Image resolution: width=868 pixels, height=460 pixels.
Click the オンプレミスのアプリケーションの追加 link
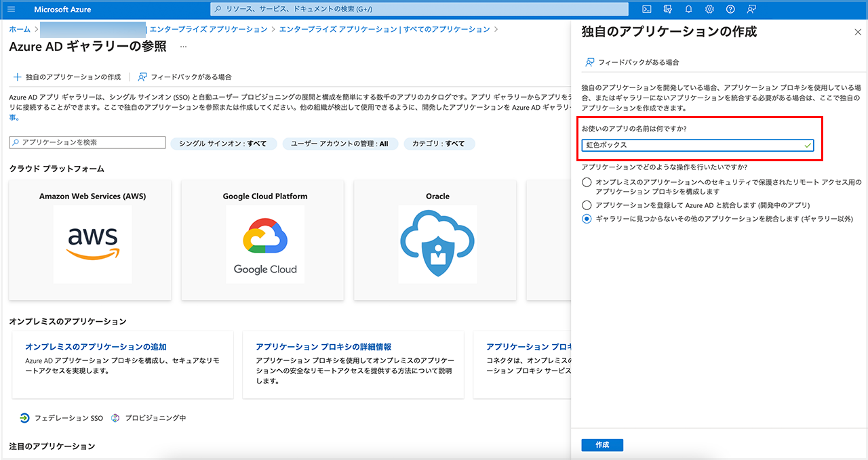(x=96, y=347)
